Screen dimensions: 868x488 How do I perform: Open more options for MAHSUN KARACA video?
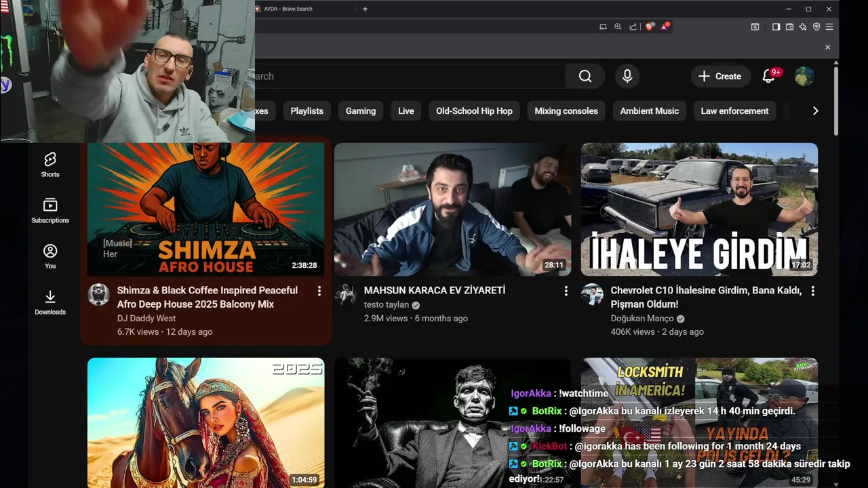[566, 291]
